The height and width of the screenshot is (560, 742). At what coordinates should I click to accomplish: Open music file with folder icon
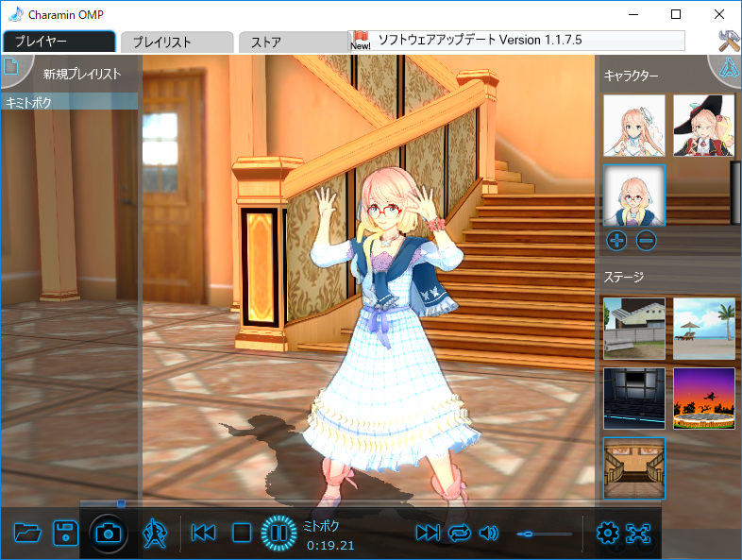(x=27, y=533)
